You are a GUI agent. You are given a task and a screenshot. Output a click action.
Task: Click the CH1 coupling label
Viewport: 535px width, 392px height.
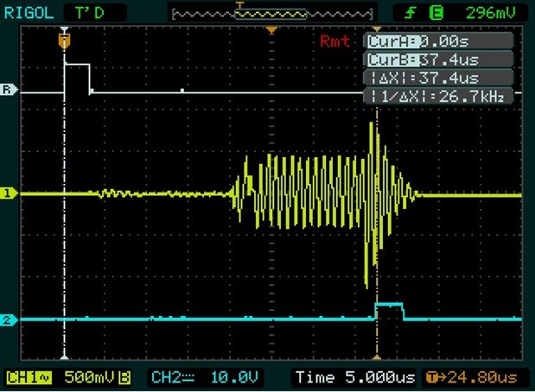pyautogui.click(x=29, y=377)
